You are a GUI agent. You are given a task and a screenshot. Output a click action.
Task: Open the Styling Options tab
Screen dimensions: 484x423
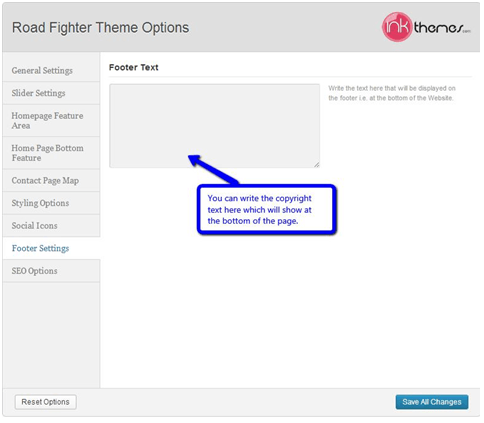pyautogui.click(x=51, y=203)
